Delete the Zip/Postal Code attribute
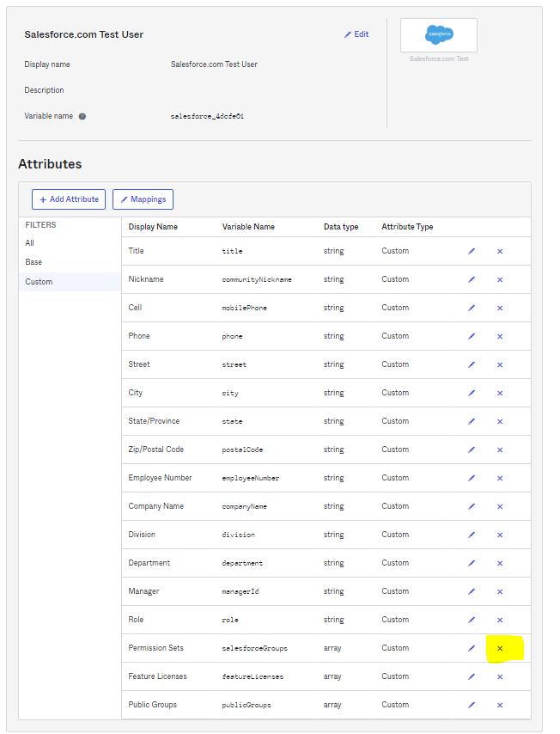The image size is (560, 734). (500, 450)
